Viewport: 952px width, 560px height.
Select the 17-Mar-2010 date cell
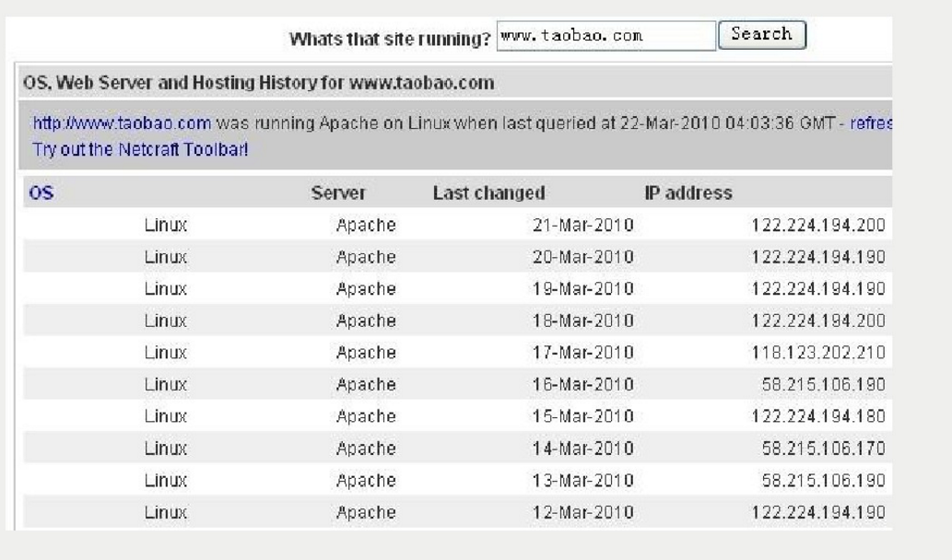pyautogui.click(x=582, y=353)
